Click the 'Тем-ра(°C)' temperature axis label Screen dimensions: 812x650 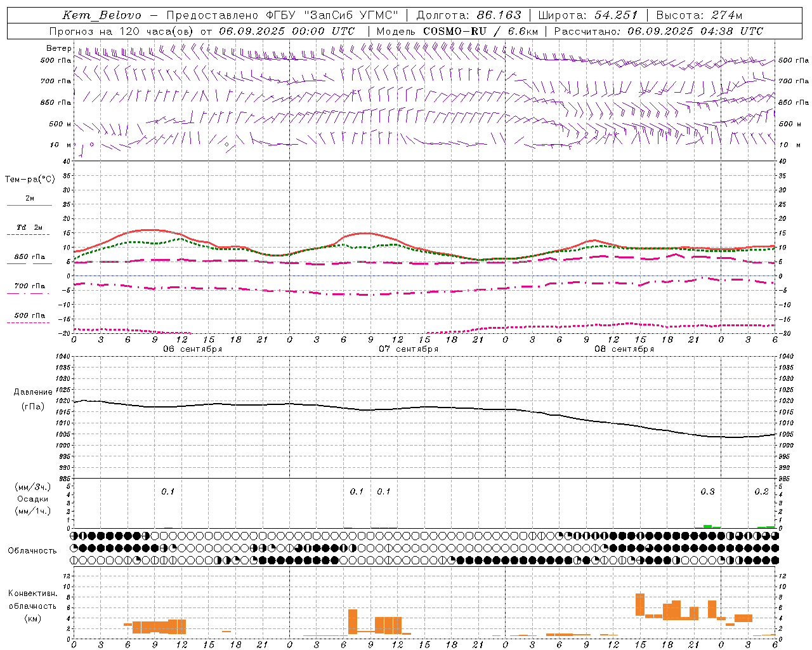point(30,180)
